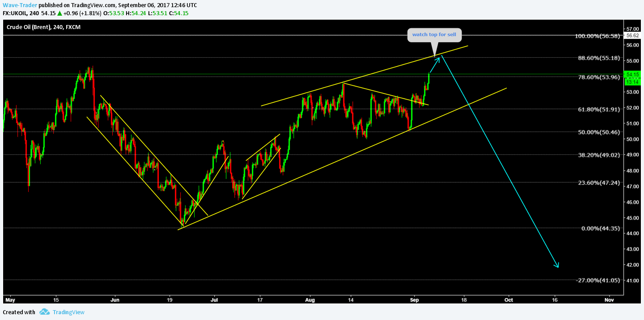Click the 57.00 price axis value
The image size is (644, 320).
point(632,29)
